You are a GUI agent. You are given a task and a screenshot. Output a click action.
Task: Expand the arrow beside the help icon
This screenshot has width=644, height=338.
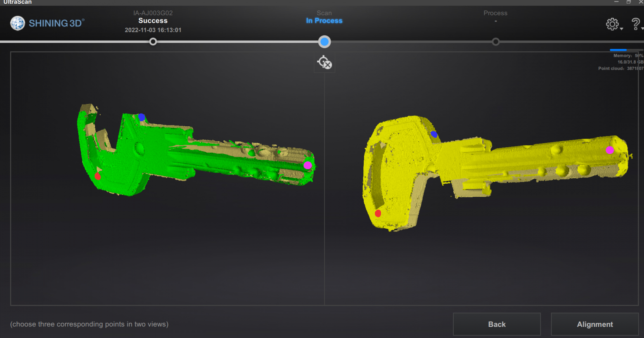pyautogui.click(x=642, y=29)
